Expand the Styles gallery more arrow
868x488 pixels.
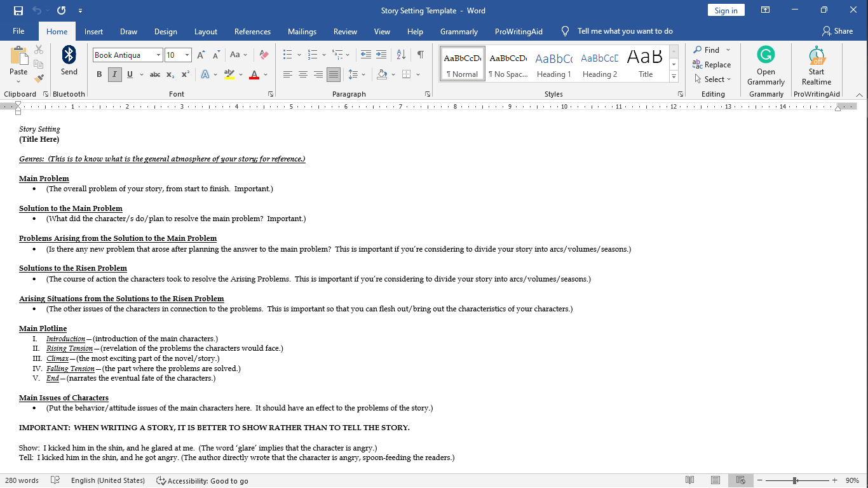pyautogui.click(x=674, y=76)
